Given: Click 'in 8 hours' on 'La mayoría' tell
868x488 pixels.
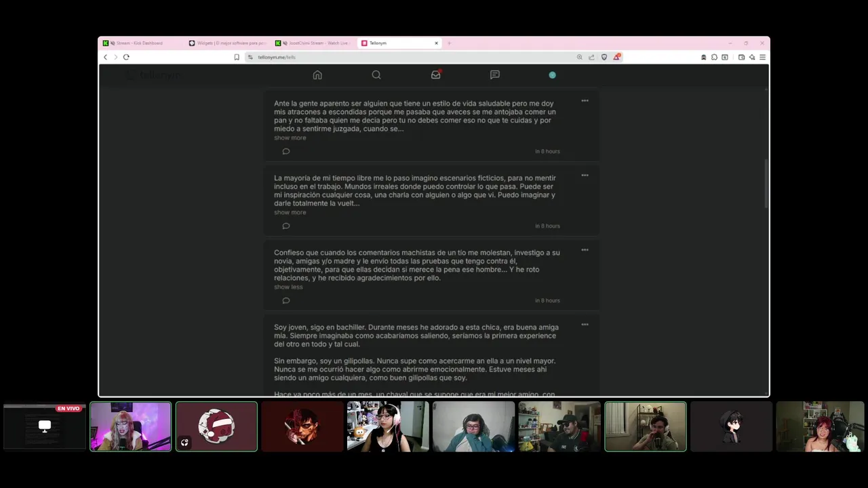Looking at the screenshot, I should pyautogui.click(x=547, y=226).
